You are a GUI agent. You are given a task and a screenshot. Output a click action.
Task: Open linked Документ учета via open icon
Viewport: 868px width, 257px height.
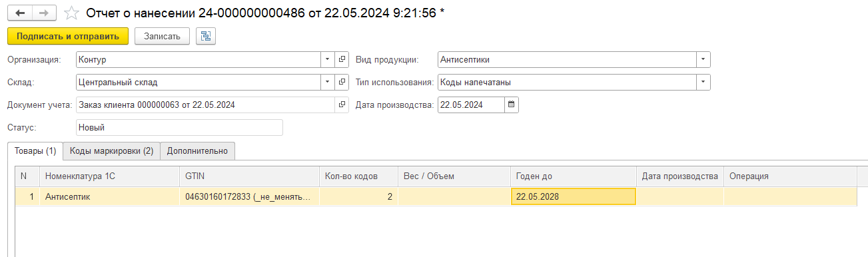point(342,105)
